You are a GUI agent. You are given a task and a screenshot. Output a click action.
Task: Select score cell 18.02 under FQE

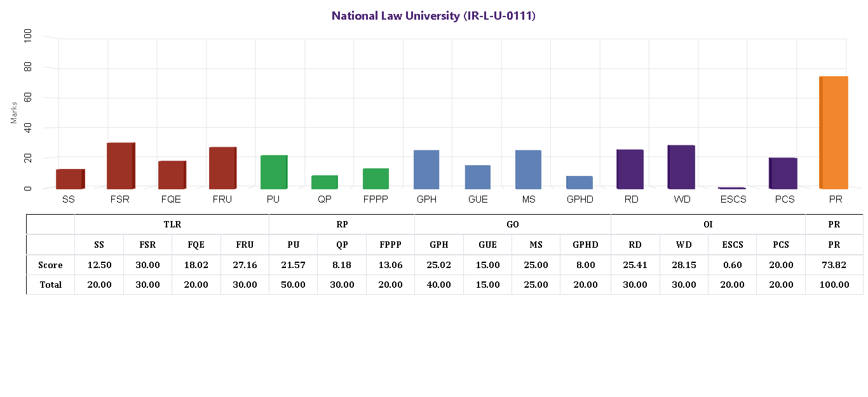click(196, 265)
